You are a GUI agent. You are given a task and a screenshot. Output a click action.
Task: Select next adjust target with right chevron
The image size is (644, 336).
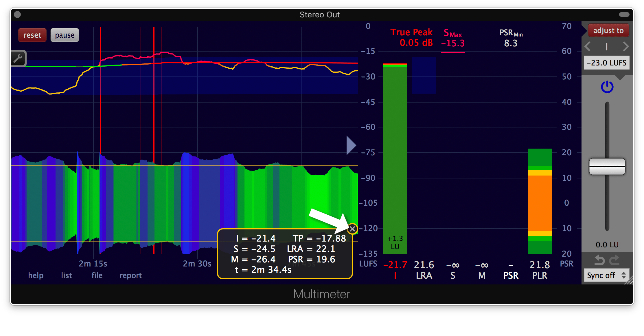[x=626, y=46]
